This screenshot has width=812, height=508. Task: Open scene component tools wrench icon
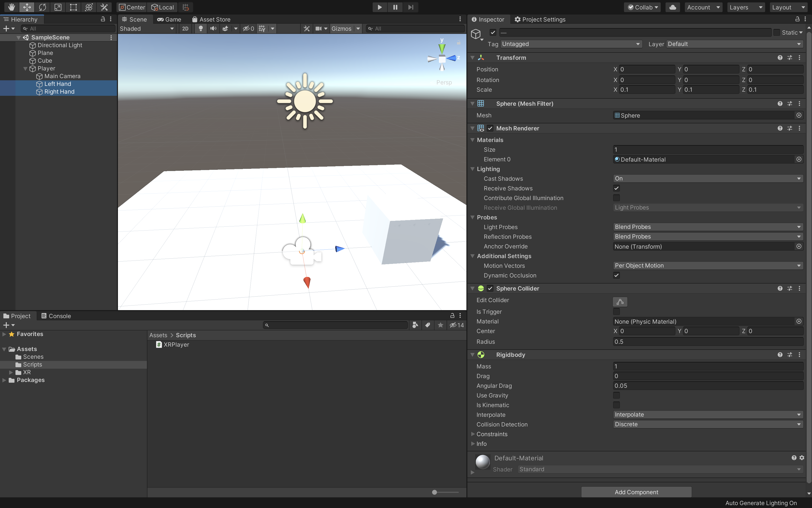(x=306, y=29)
